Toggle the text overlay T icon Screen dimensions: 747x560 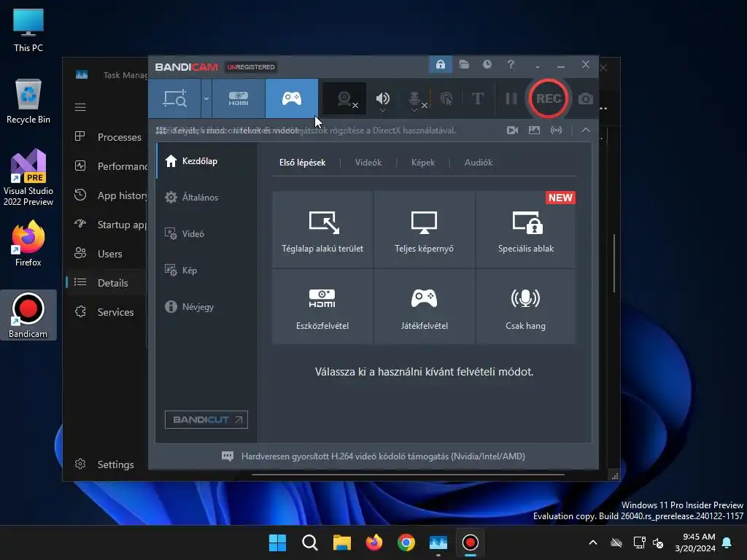tap(477, 98)
